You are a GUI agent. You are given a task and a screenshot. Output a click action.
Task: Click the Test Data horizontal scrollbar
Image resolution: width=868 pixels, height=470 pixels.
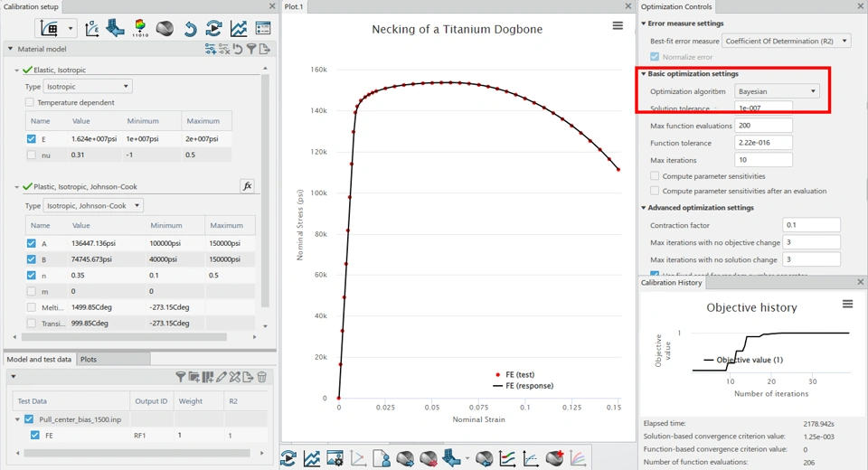coord(137,453)
